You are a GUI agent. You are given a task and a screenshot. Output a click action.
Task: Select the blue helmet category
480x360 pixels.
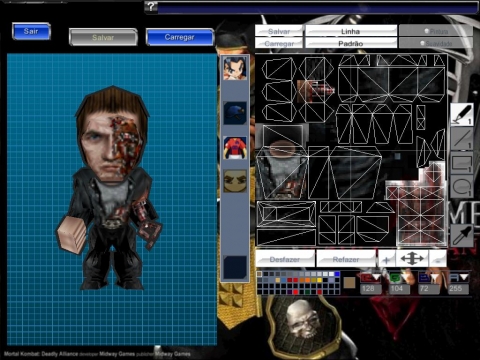coord(235,113)
